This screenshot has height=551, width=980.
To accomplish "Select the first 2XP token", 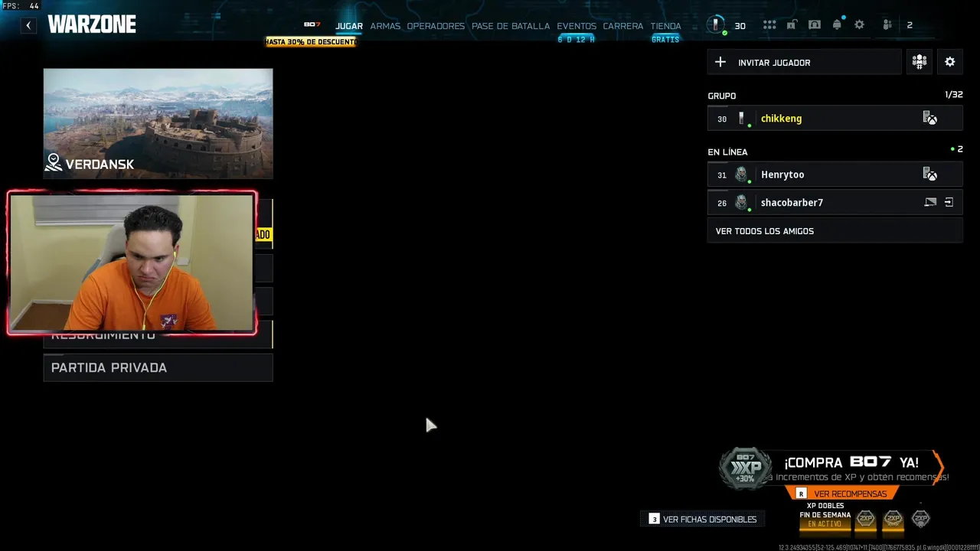I will [x=865, y=519].
